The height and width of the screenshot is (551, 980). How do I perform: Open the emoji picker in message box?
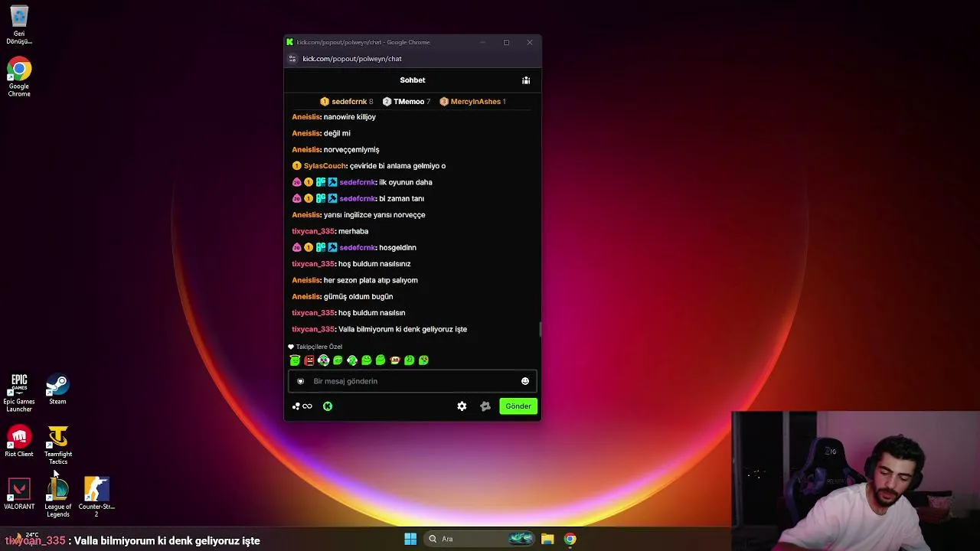click(x=525, y=381)
